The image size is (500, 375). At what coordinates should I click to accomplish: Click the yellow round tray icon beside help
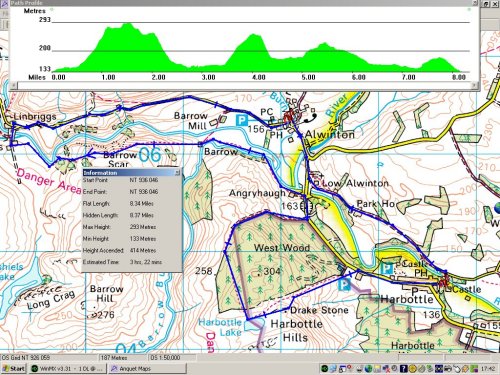click(413, 368)
